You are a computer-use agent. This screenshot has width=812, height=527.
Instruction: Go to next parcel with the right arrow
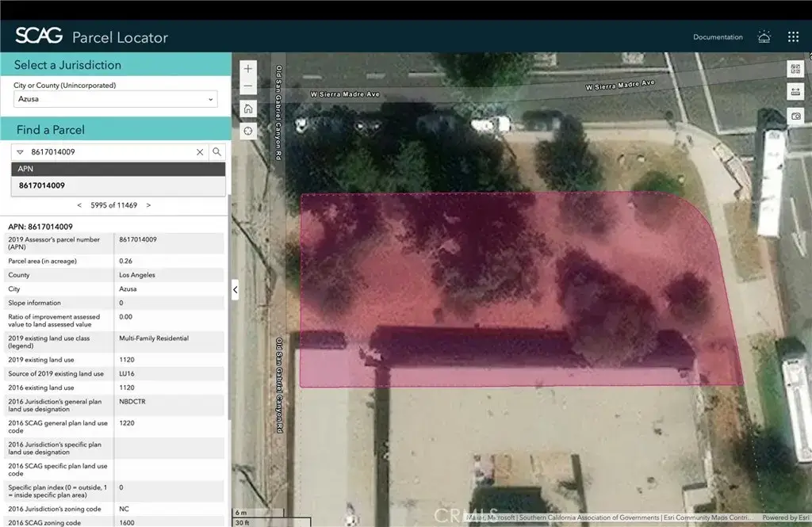pyautogui.click(x=147, y=204)
